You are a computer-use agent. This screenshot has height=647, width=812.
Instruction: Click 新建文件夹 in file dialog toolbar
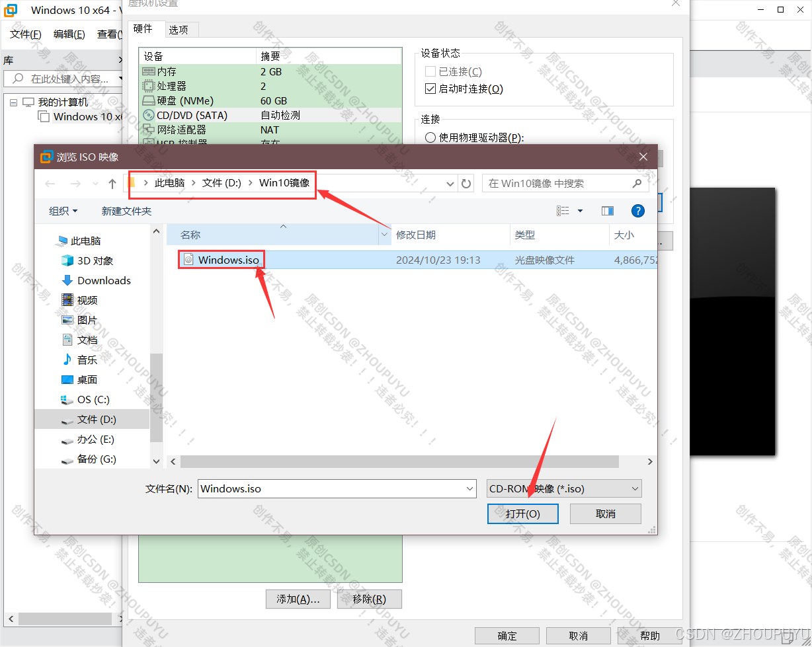tap(126, 211)
